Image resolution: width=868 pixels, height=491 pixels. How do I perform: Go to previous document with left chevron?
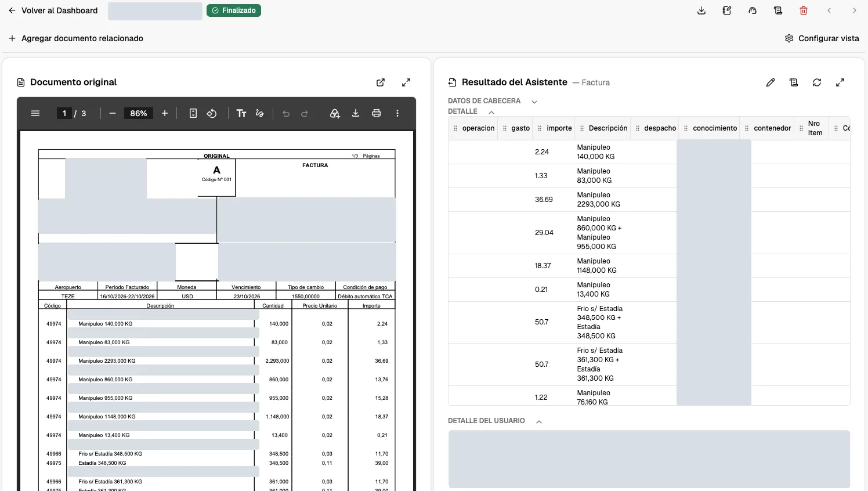pos(829,10)
